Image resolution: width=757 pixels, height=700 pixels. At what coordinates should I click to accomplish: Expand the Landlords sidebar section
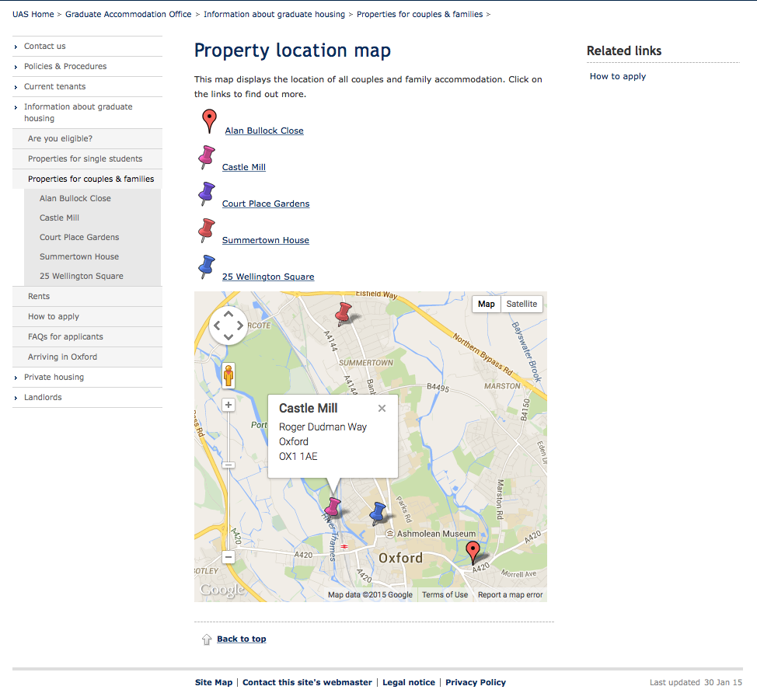43,398
